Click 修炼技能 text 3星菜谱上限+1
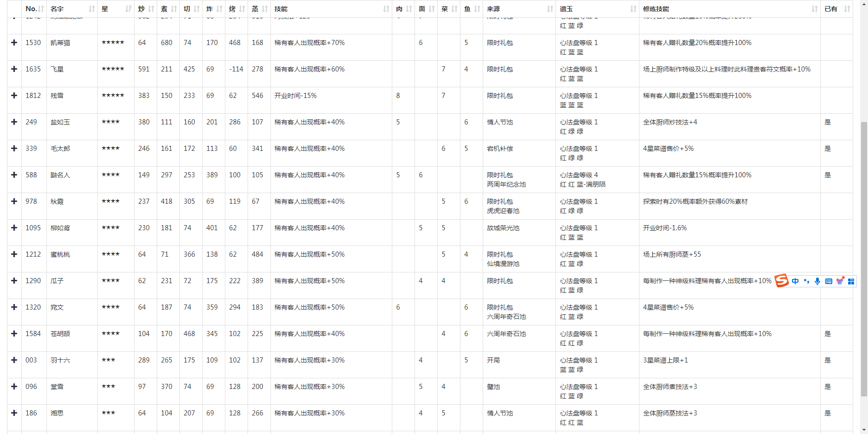This screenshot has width=868, height=434. [x=665, y=360]
